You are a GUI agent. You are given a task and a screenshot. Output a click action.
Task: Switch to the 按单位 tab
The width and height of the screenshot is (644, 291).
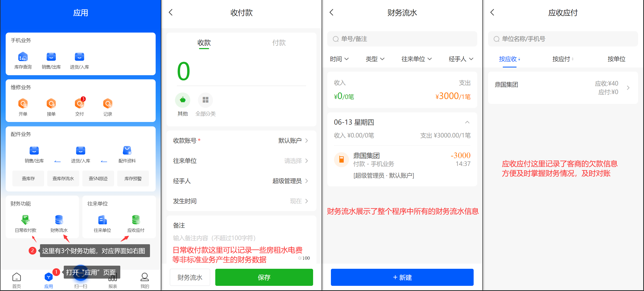(616, 59)
